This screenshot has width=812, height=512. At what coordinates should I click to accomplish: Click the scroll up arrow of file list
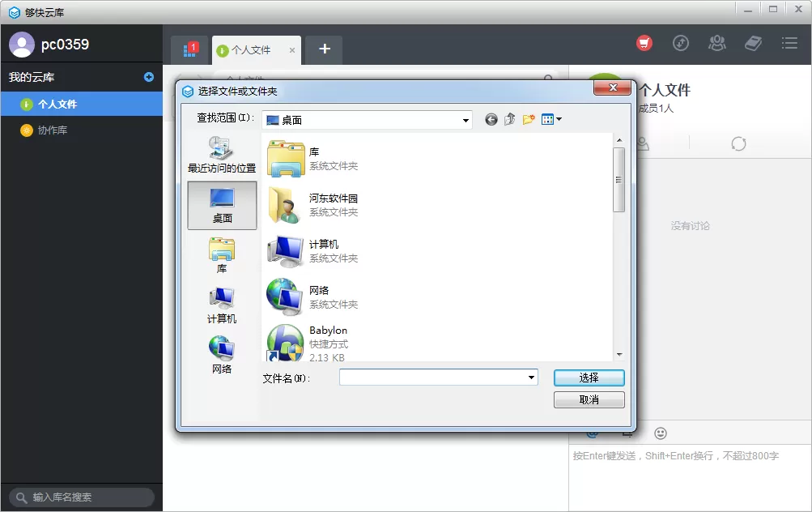click(619, 140)
